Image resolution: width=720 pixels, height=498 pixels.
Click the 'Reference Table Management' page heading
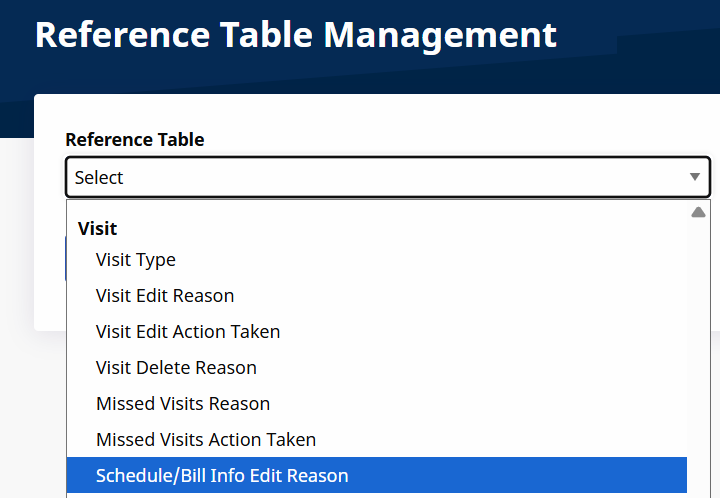296,34
